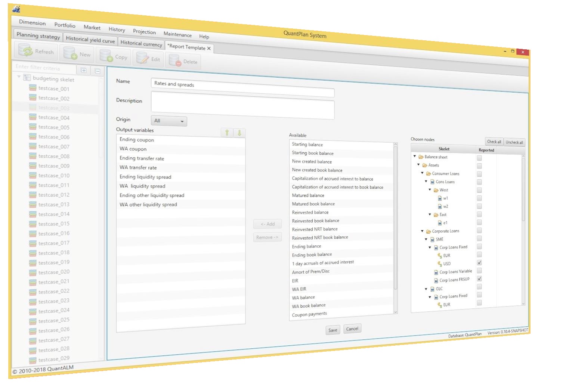Close the Report Template tab

pos(209,49)
